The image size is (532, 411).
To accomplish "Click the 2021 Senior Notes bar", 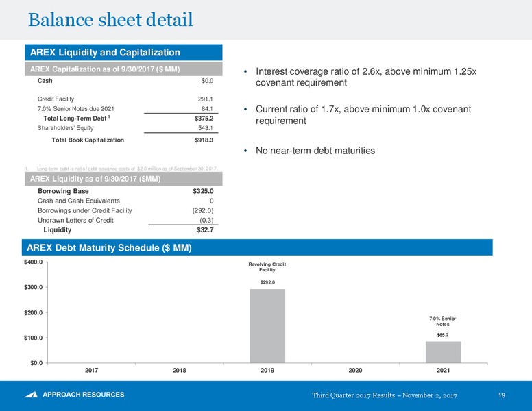I will [x=444, y=352].
